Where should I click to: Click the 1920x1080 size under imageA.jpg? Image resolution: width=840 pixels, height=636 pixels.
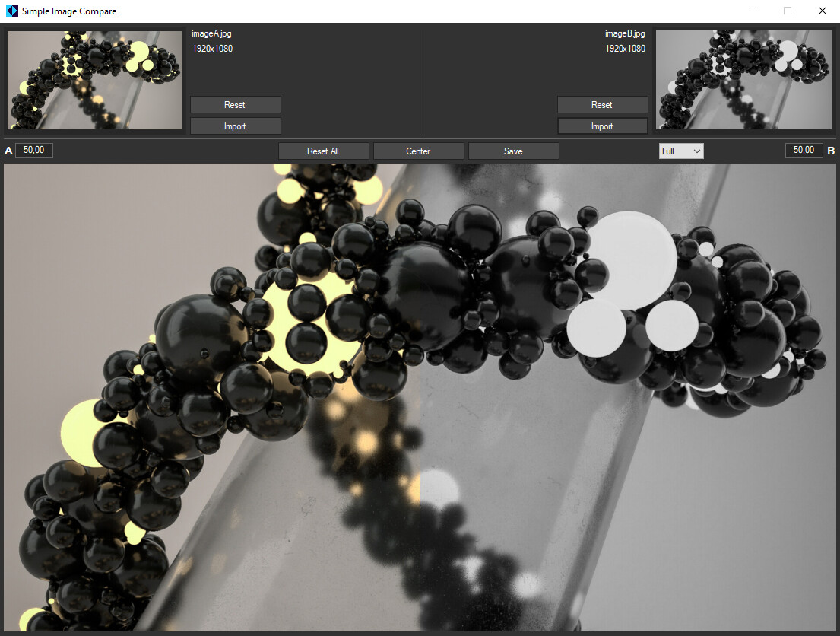tap(213, 49)
